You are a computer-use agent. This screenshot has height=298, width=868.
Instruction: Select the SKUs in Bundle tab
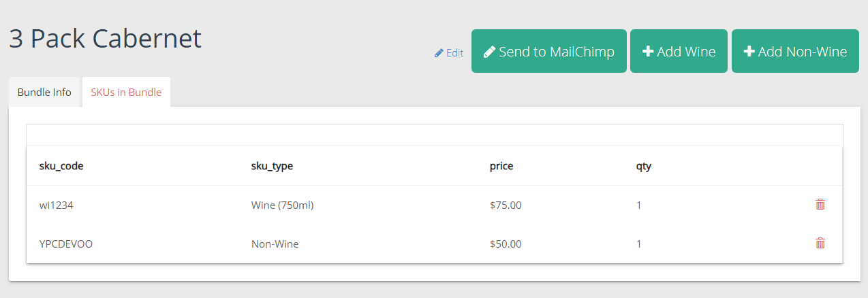[x=126, y=93]
